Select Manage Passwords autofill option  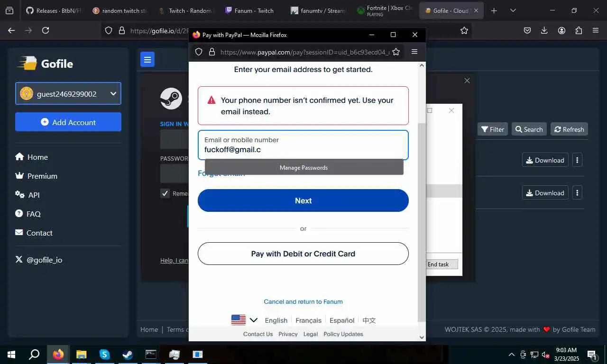click(304, 167)
